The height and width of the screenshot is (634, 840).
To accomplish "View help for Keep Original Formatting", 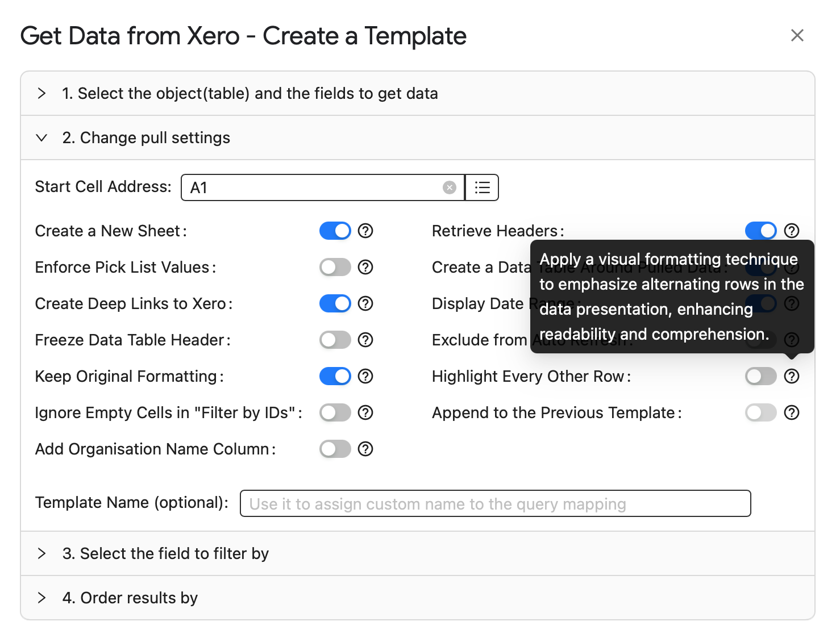I will [x=365, y=376].
